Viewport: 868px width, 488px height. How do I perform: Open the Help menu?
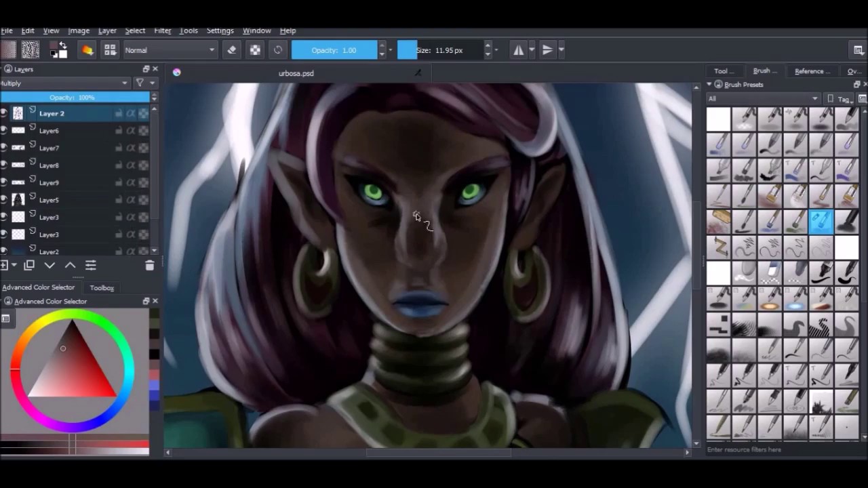(288, 30)
